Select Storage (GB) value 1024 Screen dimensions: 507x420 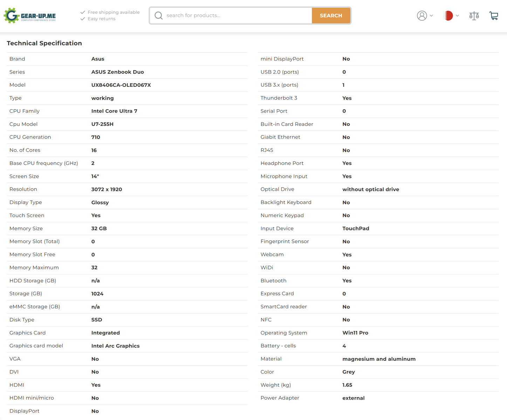[97, 294]
